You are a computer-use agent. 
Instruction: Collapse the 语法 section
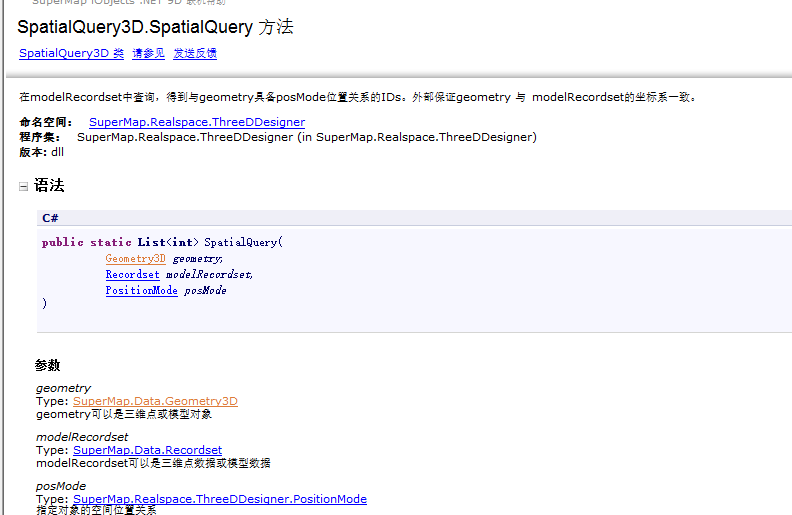tap(23, 186)
